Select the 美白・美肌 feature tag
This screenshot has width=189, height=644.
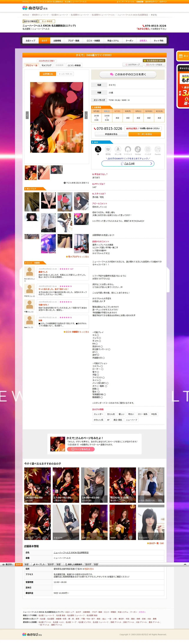pyautogui.click(x=118, y=420)
